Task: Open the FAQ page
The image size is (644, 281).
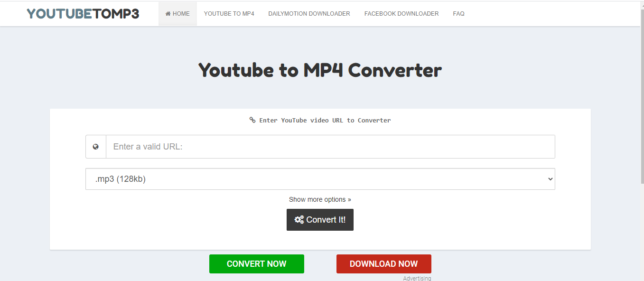Action: pos(458,14)
